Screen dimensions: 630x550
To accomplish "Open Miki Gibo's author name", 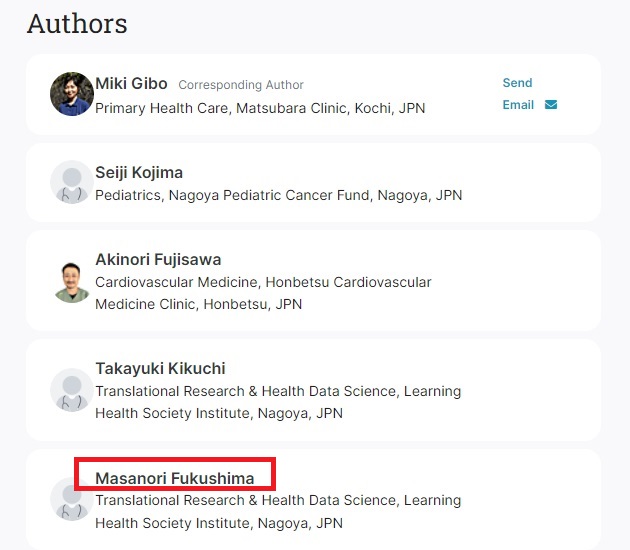I will click(x=131, y=84).
